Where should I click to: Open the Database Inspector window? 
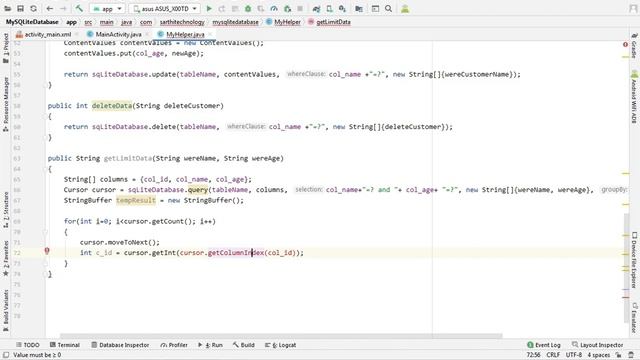[x=120, y=345]
